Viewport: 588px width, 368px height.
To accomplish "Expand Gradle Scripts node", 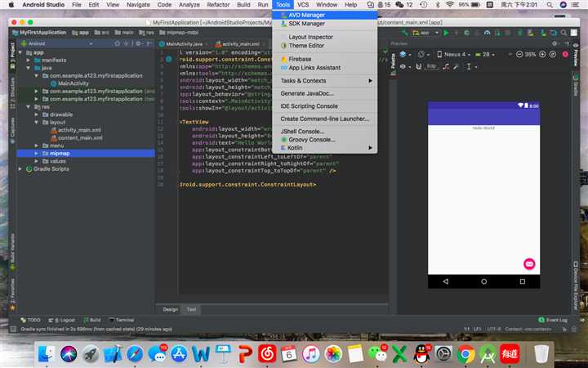I will [x=20, y=169].
